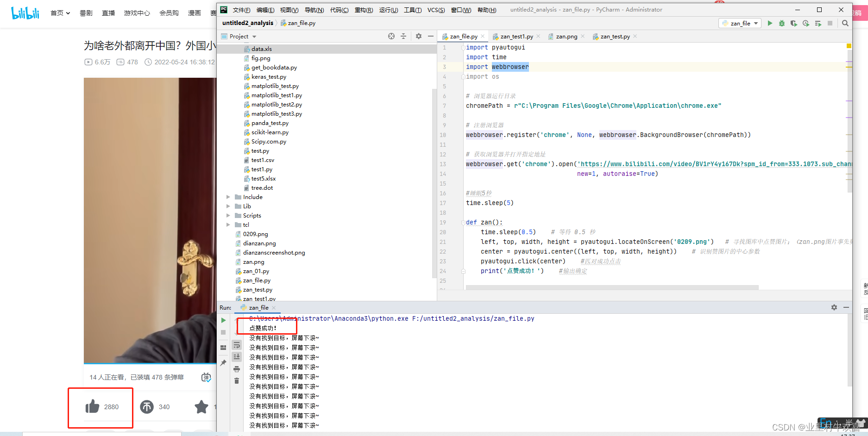
Task: Hide the Project tool window
Action: 431,36
